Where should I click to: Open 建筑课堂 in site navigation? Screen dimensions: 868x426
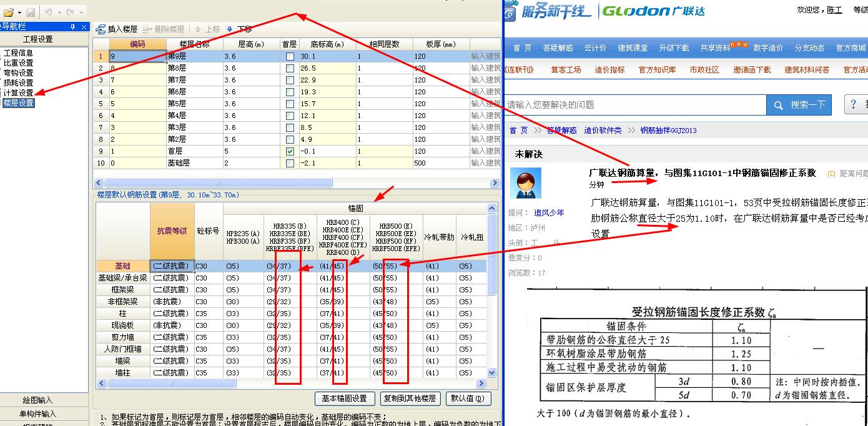pos(633,48)
